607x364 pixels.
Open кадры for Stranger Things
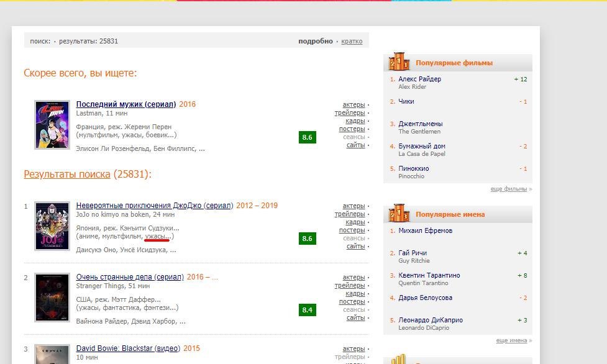coord(355,294)
